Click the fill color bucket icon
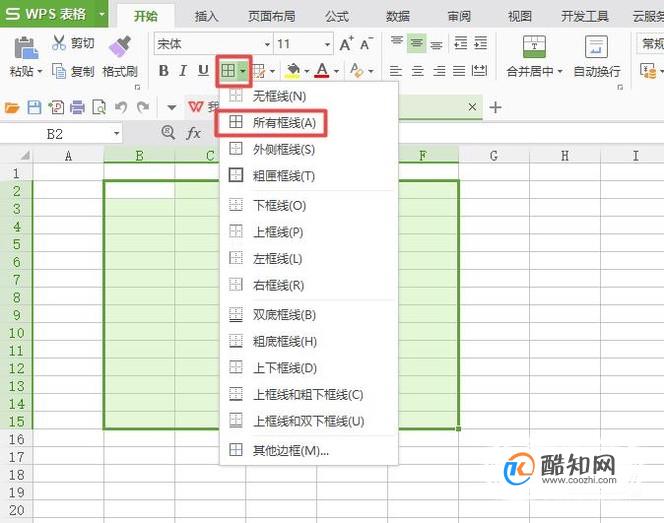This screenshot has width=664, height=523. (x=293, y=70)
